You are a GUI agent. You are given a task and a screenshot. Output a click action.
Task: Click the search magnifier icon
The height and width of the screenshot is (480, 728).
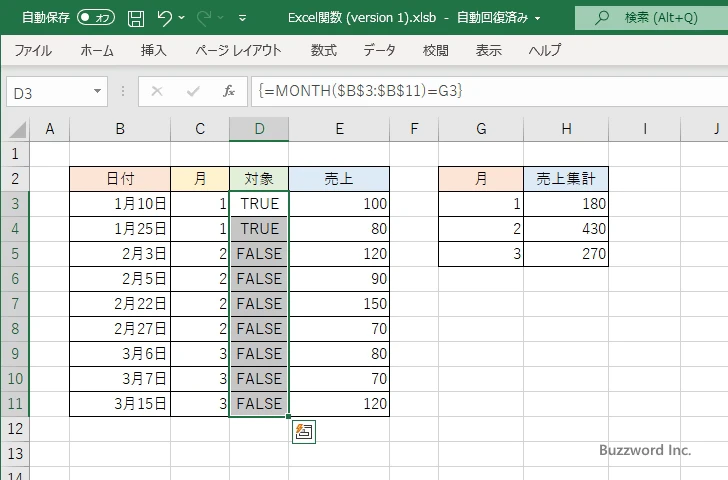(x=601, y=17)
